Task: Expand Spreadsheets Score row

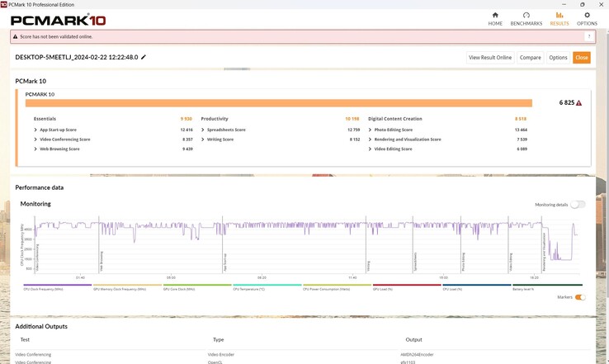Action: point(203,130)
